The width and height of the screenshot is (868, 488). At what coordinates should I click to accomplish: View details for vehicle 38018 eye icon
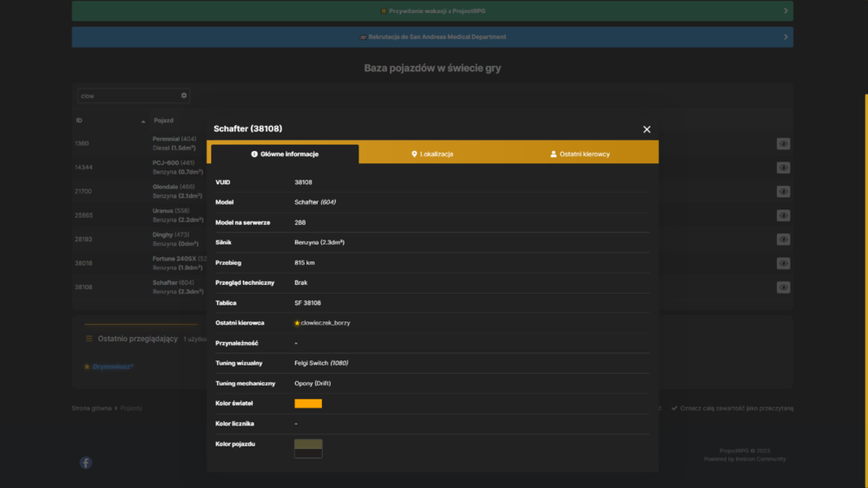coord(783,263)
